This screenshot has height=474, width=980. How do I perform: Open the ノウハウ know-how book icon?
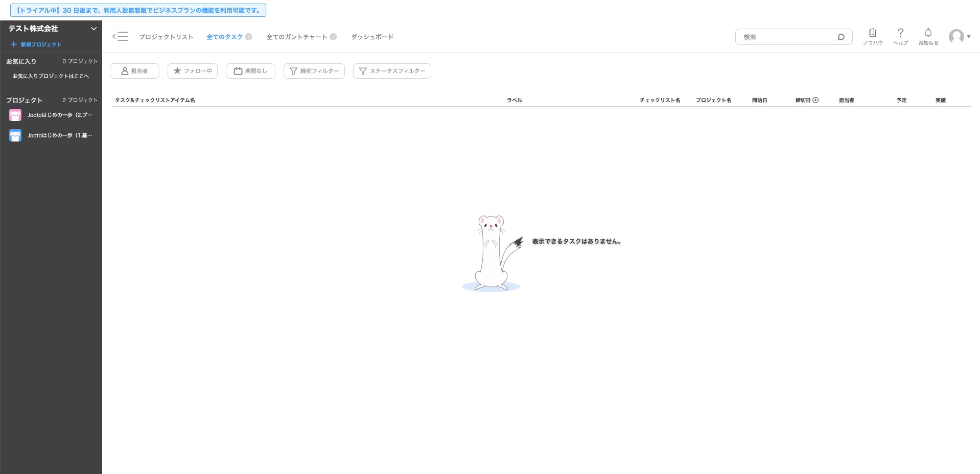[x=872, y=33]
